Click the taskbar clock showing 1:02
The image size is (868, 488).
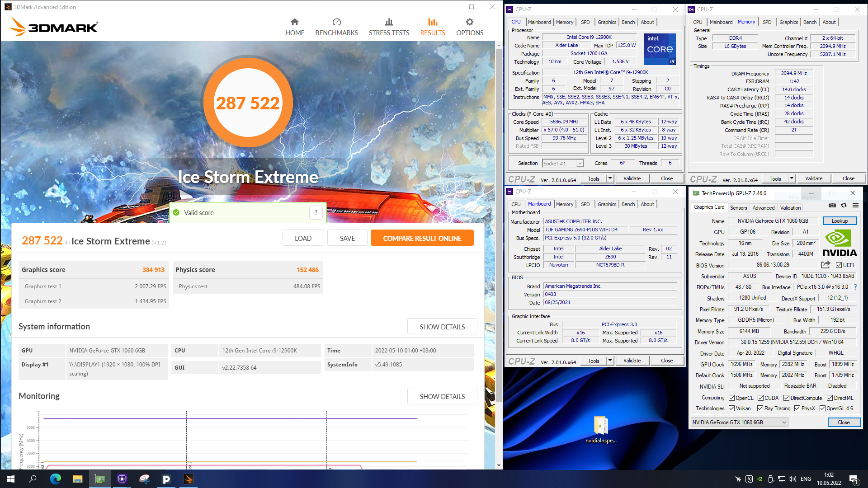829,479
